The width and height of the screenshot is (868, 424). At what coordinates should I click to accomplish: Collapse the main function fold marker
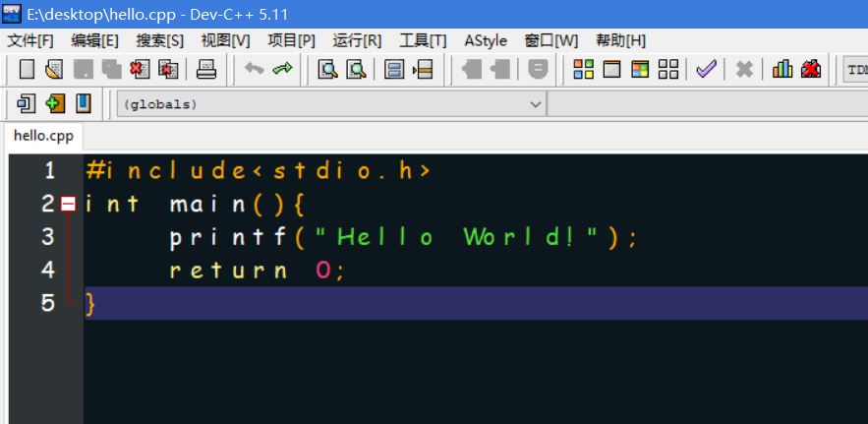tap(68, 205)
